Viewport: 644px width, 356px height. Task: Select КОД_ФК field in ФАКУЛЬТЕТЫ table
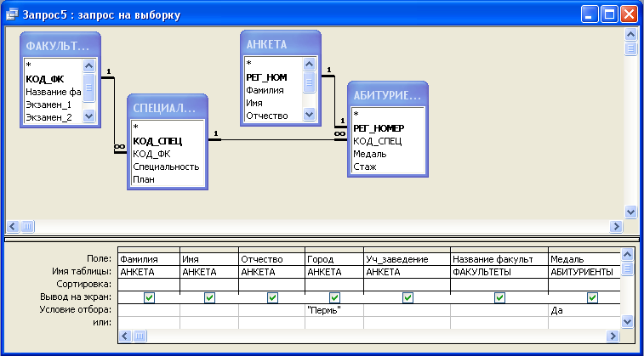click(x=53, y=79)
